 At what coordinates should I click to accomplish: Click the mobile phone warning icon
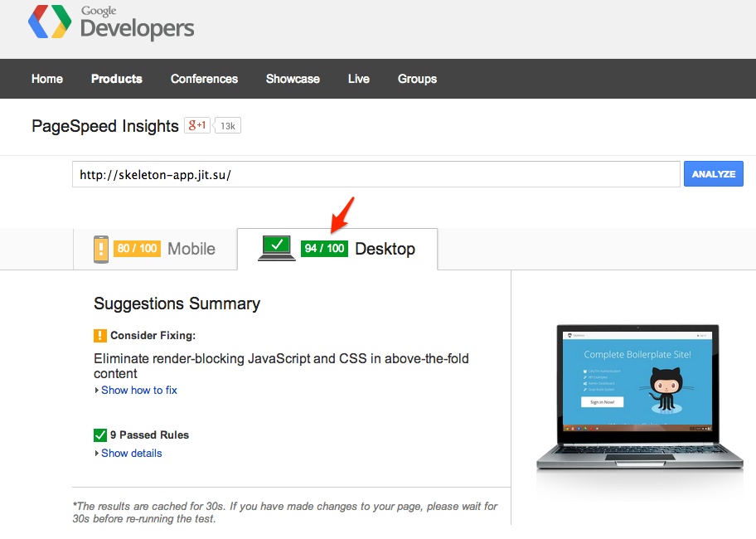pos(101,250)
